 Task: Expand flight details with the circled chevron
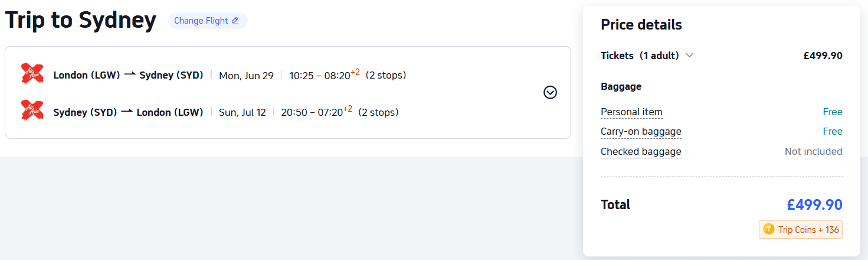(550, 92)
